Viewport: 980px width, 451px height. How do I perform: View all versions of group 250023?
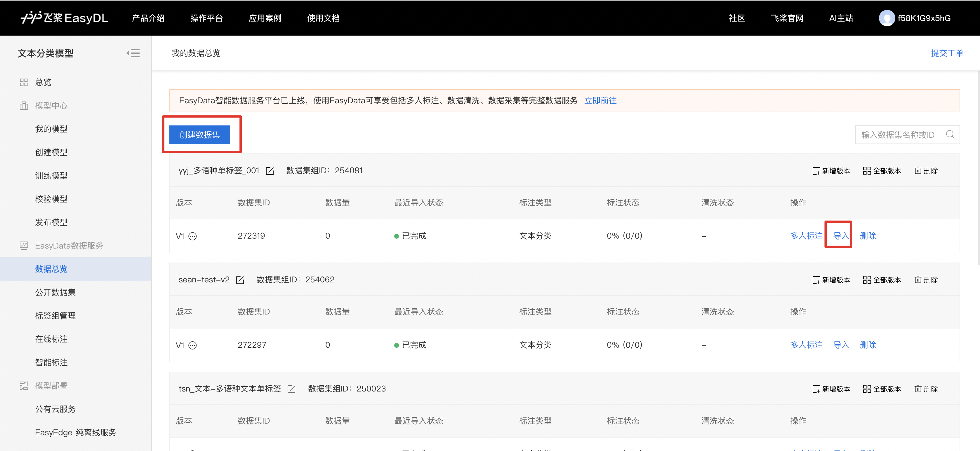click(882, 389)
